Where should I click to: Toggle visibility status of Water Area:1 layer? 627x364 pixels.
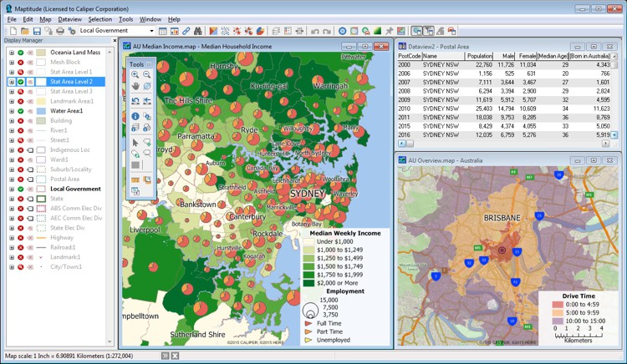click(20, 111)
